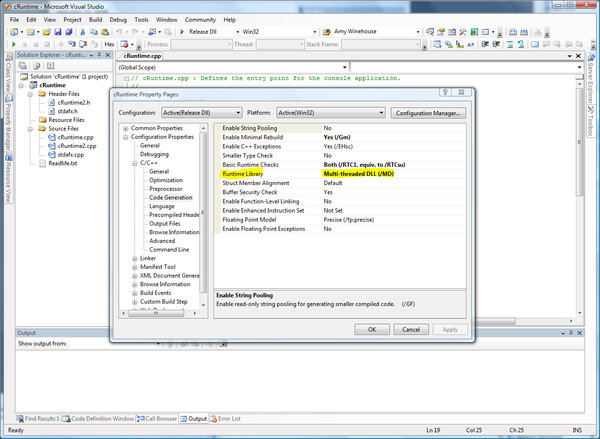Collapse the Header Files folder in Solution Explorer
The width and height of the screenshot is (600, 439).
(x=30, y=94)
